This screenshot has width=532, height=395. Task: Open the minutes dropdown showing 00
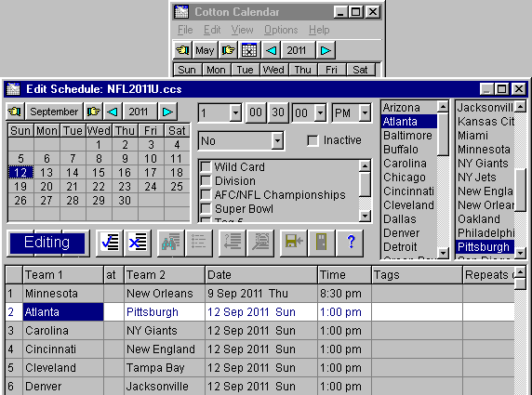(x=320, y=112)
